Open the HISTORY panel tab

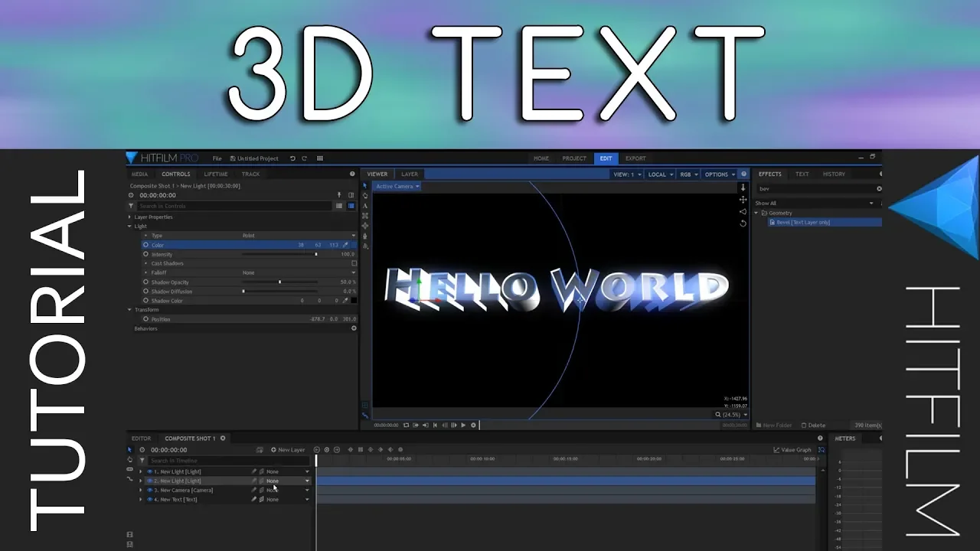[x=834, y=174]
